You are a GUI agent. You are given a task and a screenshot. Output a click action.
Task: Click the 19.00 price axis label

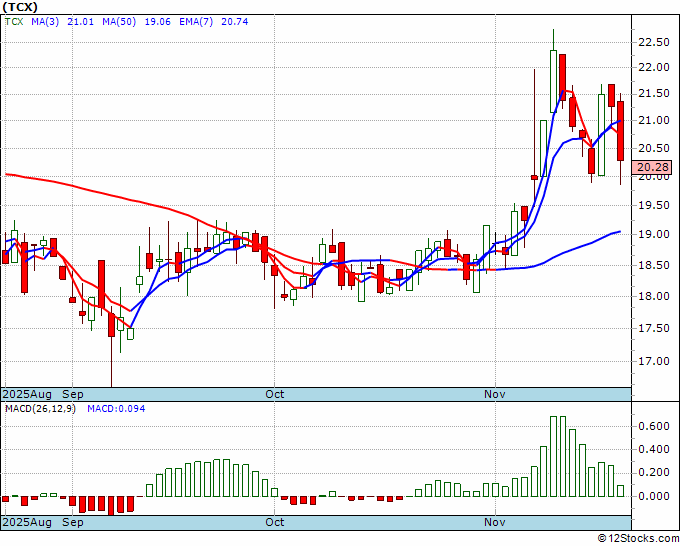[x=654, y=234]
